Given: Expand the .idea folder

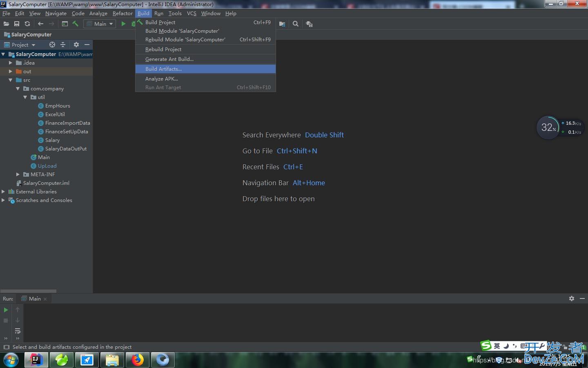Looking at the screenshot, I should 11,63.
